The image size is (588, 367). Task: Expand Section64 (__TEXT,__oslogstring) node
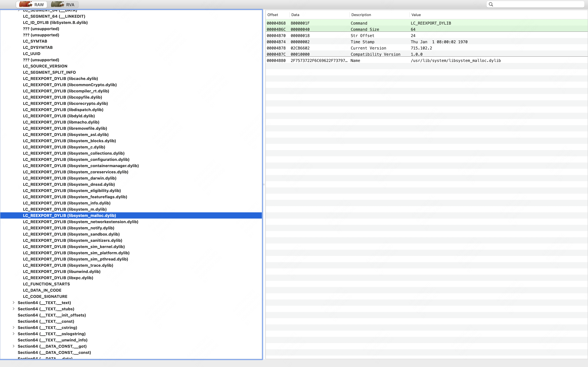coord(14,334)
